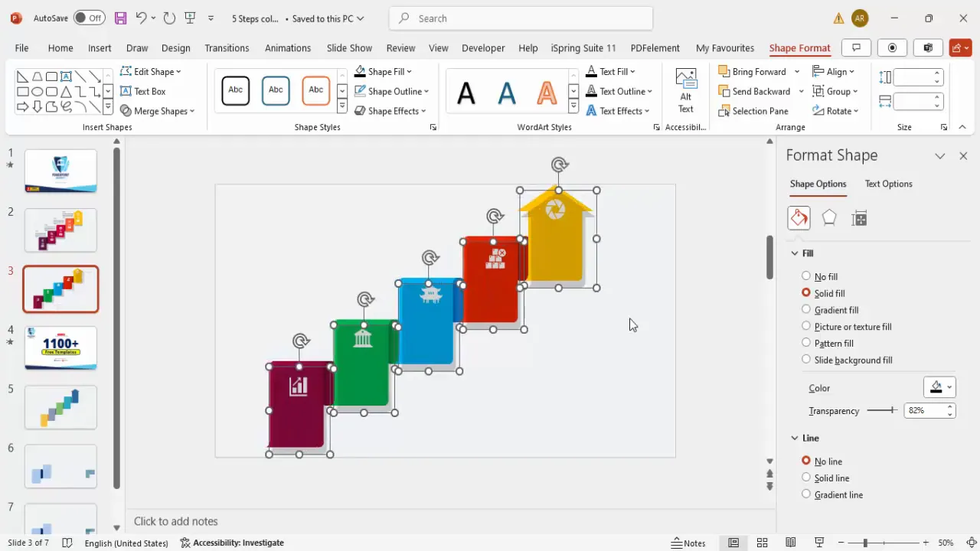Pick the black WordArt style A
This screenshot has height=551, width=980.
pyautogui.click(x=465, y=93)
